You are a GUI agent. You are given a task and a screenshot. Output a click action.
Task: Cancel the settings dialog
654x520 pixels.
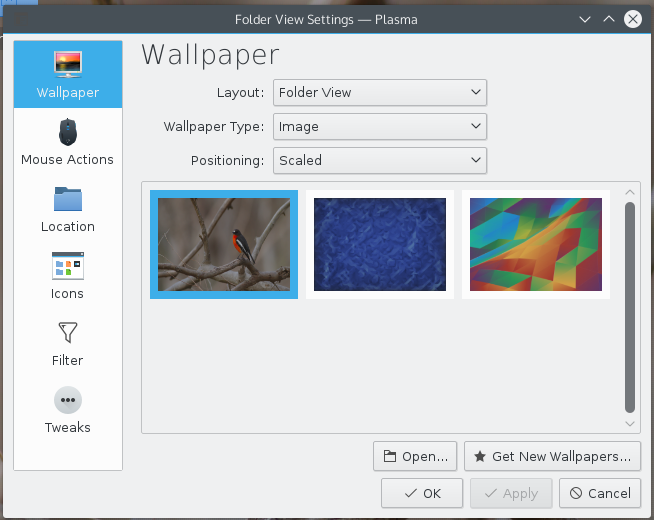pos(600,493)
